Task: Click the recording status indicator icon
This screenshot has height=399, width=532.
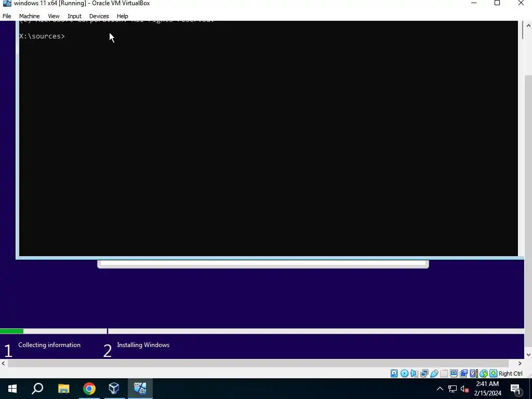Action: [463, 373]
